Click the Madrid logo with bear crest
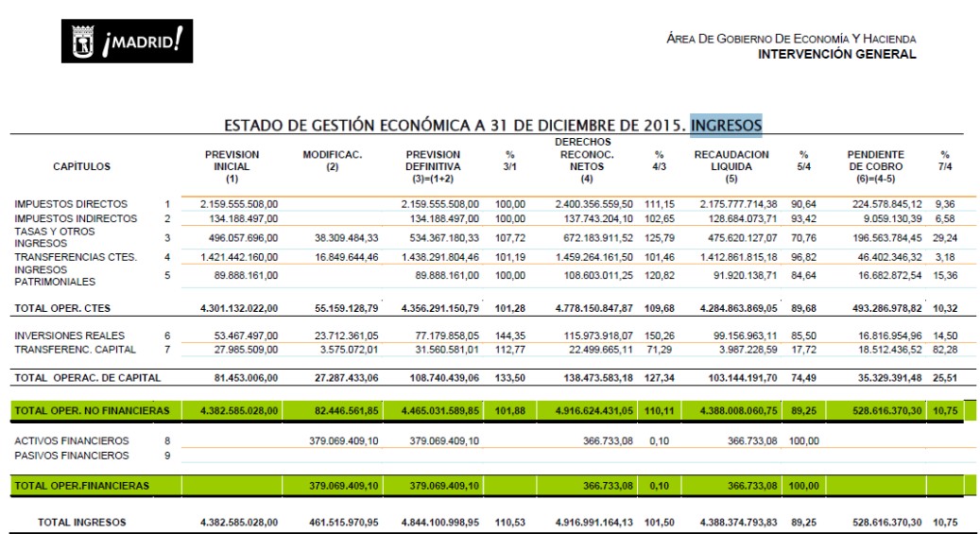980x534 pixels. click(127, 42)
